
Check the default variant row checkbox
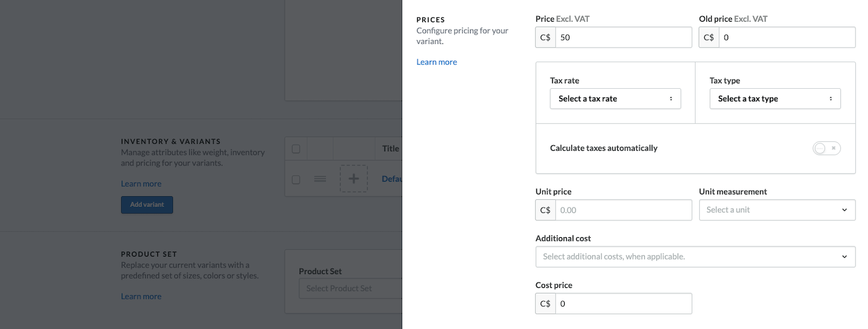tap(296, 179)
